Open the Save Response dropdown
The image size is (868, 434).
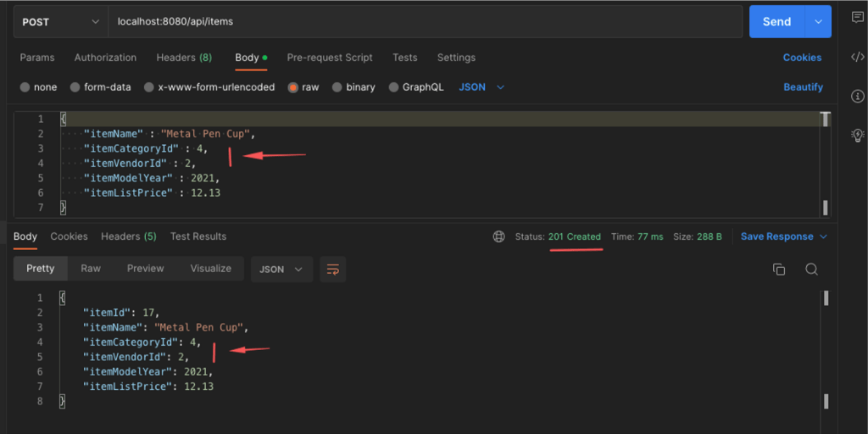(x=784, y=236)
